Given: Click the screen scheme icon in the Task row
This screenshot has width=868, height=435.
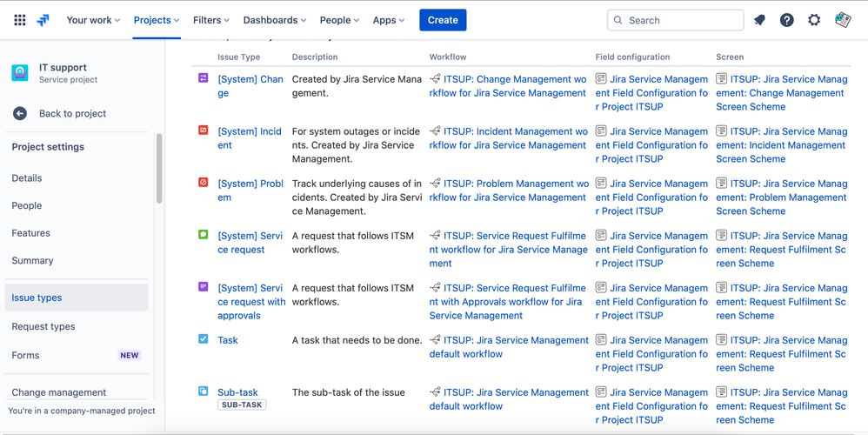Looking at the screenshot, I should pyautogui.click(x=721, y=339).
